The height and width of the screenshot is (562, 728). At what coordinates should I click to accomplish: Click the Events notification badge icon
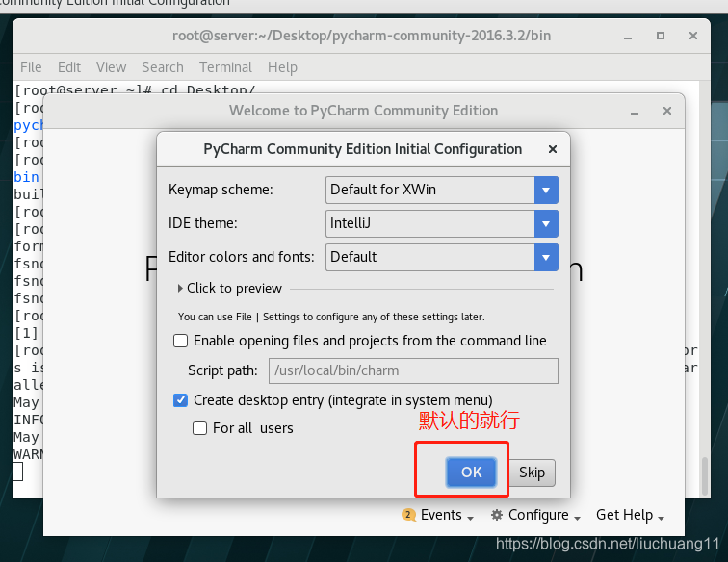click(408, 515)
